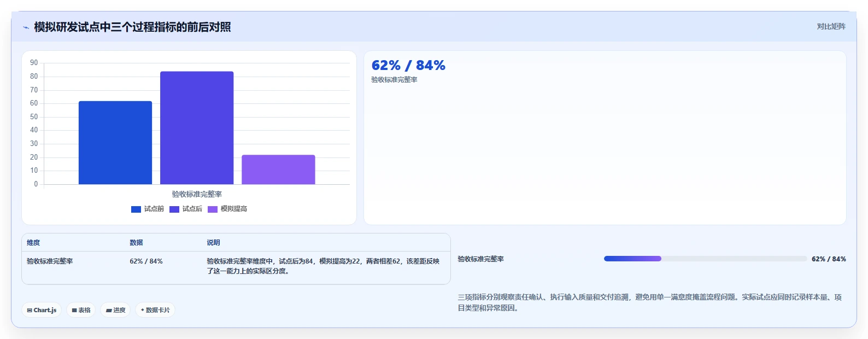868x339 pixels.
Task: Click the tallest 试点后 bar at 84
Action: (197, 128)
